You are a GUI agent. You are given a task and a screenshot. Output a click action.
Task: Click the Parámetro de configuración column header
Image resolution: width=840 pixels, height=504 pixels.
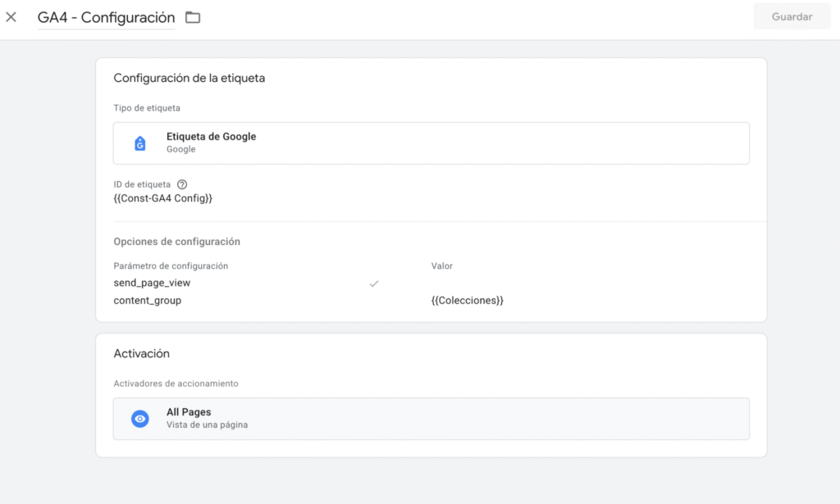tap(171, 266)
